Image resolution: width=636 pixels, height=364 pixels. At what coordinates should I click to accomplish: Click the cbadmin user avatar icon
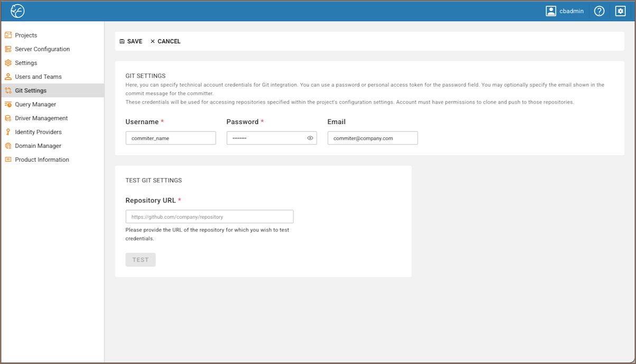pos(551,11)
